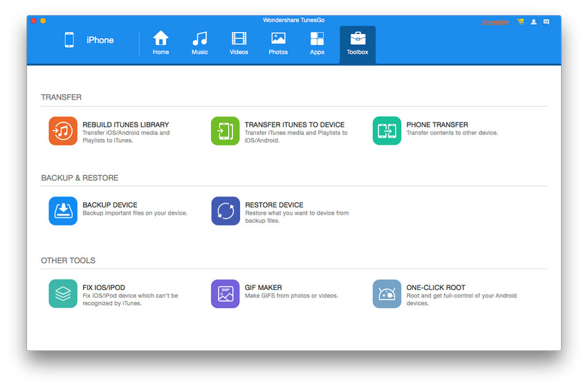Click the One-Click Root Android icon
Screen dimensions: 588x389
pyautogui.click(x=387, y=293)
